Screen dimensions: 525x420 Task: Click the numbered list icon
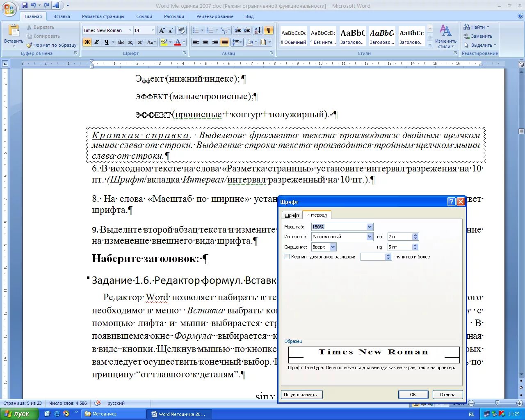[210, 30]
